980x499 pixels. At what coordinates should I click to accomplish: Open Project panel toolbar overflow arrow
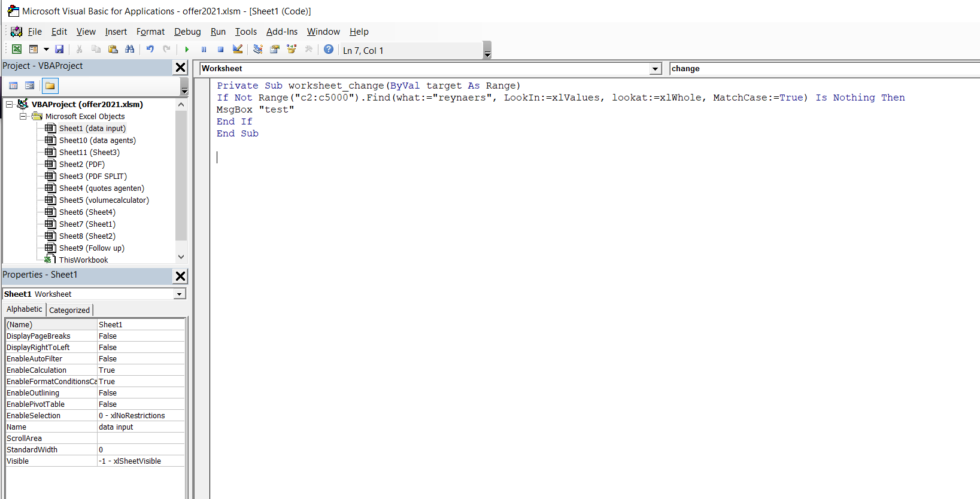click(184, 86)
